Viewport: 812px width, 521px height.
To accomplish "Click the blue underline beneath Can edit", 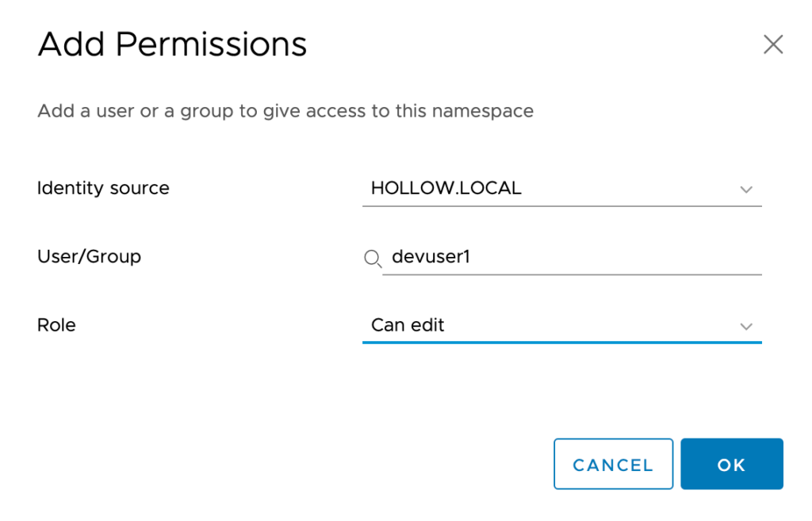I will 561,343.
